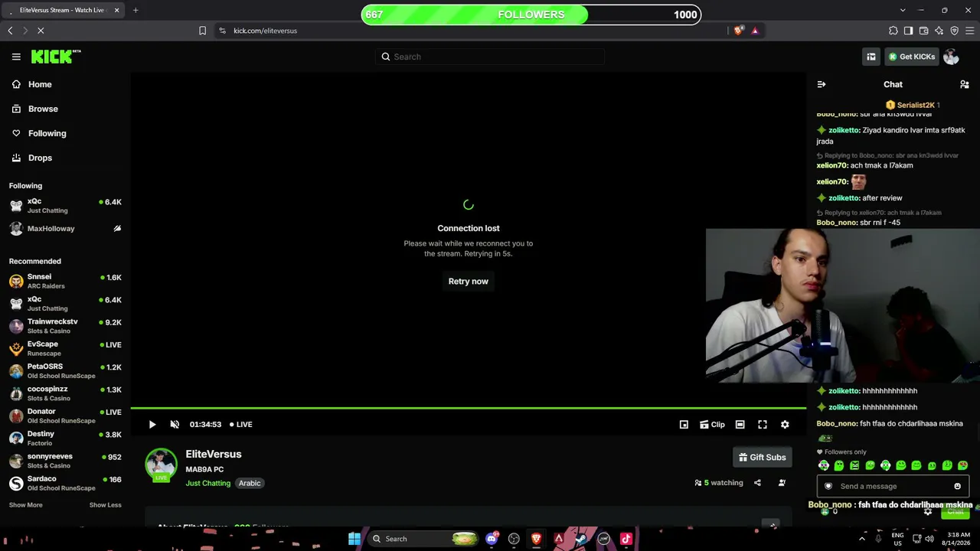Open the user profile avatar menu
The image size is (980, 551).
[x=951, y=57]
